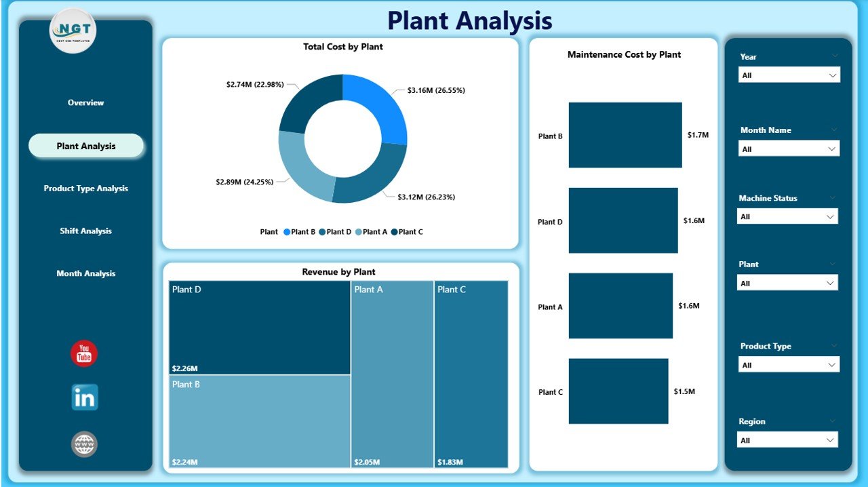Collapse the Plant slicer header

point(833,264)
